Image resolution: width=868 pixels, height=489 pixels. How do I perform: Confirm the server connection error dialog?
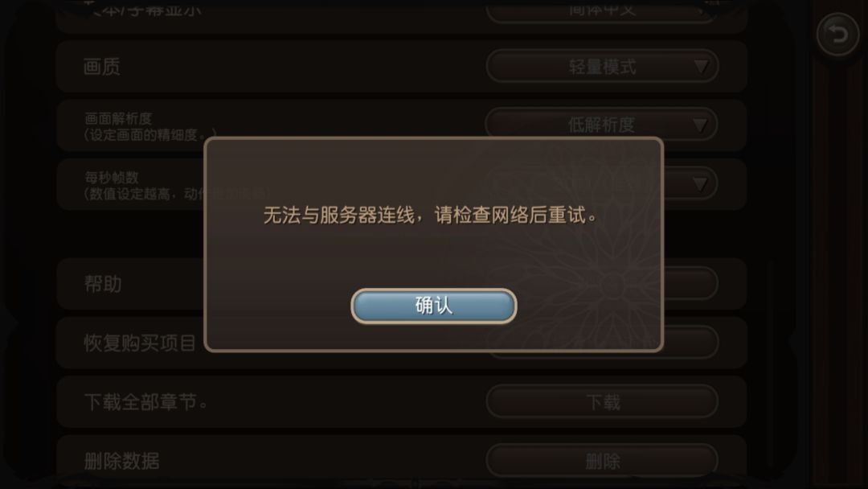coord(433,306)
